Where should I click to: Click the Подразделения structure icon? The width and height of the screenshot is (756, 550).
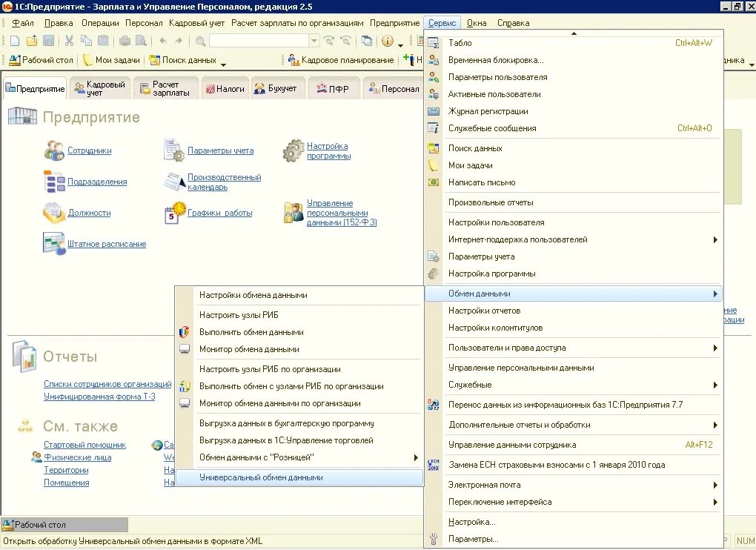(54, 182)
